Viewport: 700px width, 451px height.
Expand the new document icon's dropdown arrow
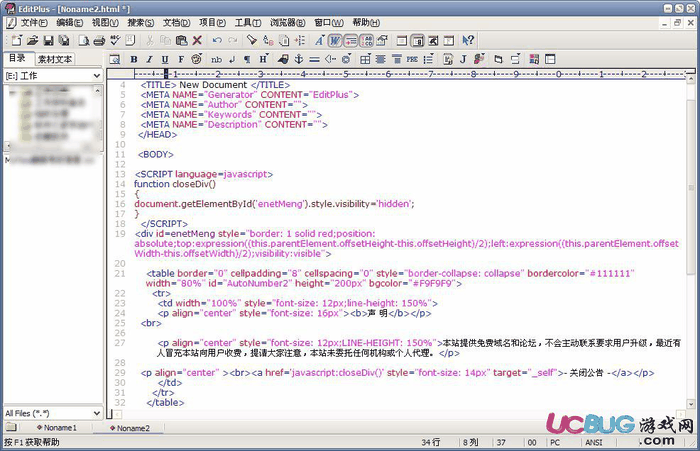tap(20, 37)
